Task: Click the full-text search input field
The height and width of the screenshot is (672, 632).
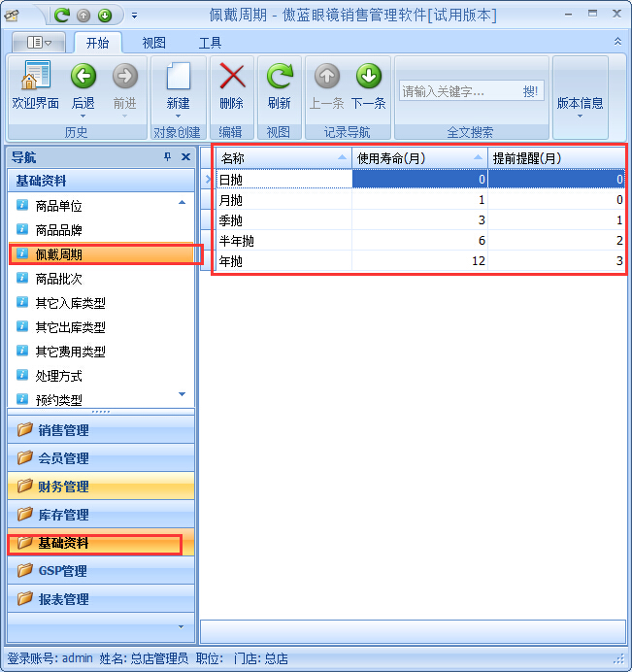Action: (x=456, y=91)
